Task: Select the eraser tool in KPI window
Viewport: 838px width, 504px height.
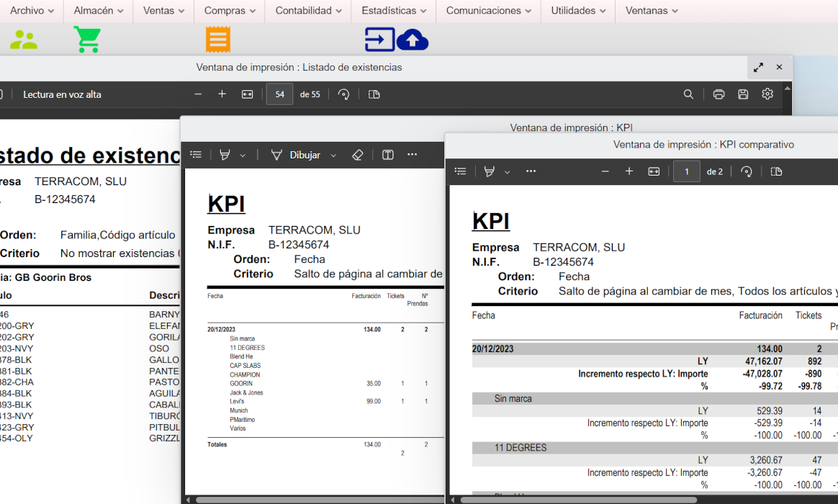Action: point(358,155)
